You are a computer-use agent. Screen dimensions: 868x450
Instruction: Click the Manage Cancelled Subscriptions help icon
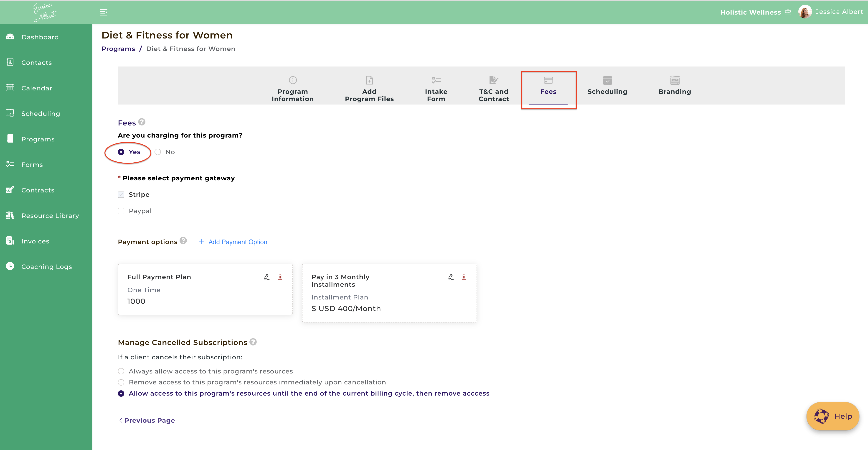click(253, 342)
